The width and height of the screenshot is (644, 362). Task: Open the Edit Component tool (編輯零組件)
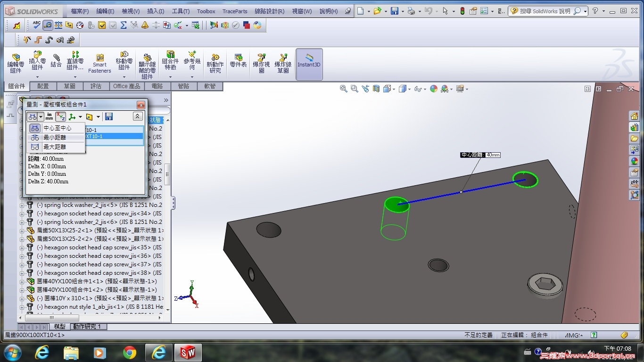tap(16, 63)
